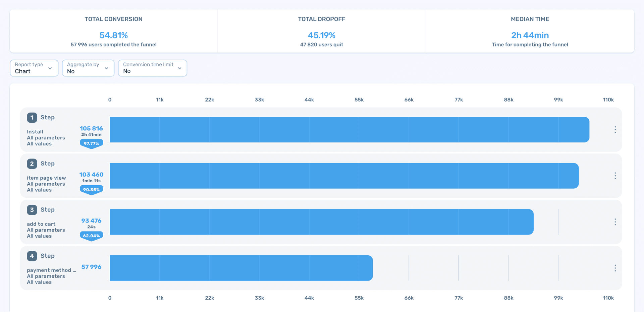The width and height of the screenshot is (644, 312).
Task: Click the Step 1 number badge
Action: coord(32,118)
